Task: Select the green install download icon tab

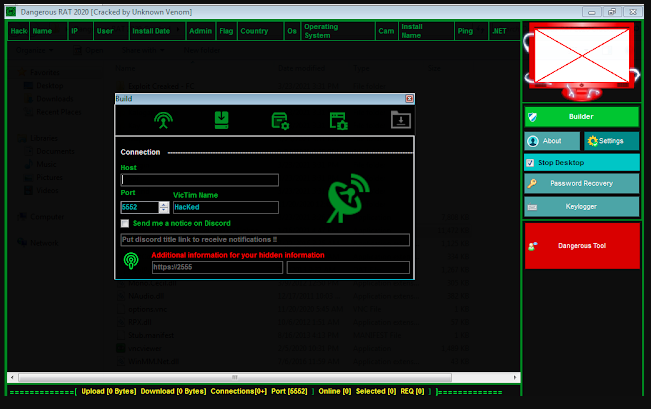Action: tap(222, 121)
